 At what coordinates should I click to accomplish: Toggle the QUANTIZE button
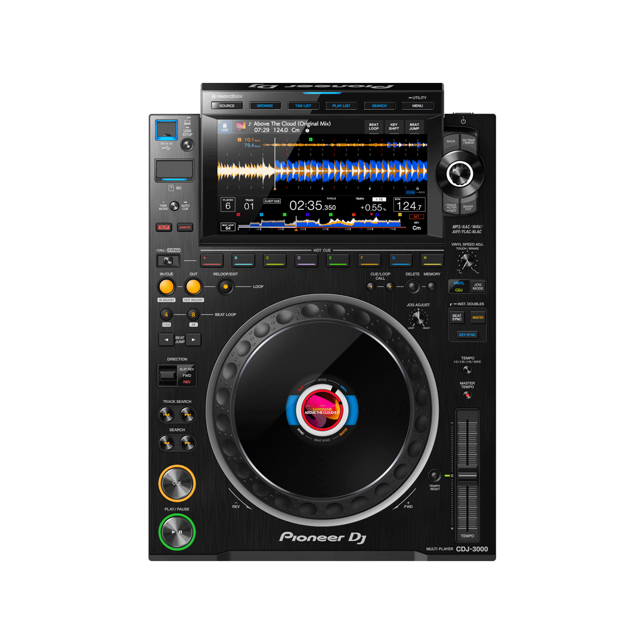click(x=185, y=227)
